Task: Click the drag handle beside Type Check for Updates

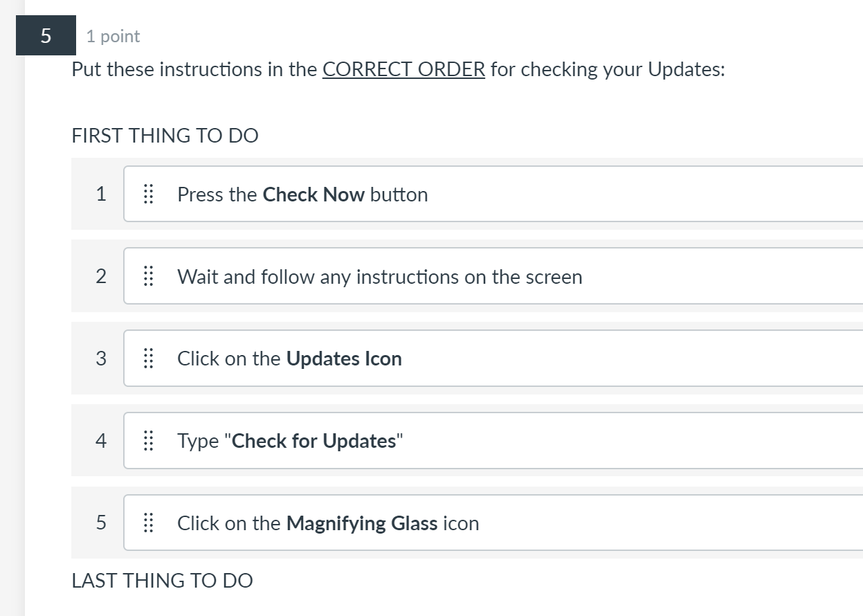Action: coord(147,441)
